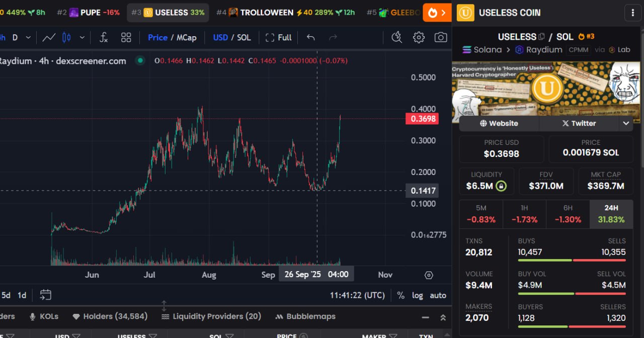Switch chart denomination to SOL

(x=244, y=37)
